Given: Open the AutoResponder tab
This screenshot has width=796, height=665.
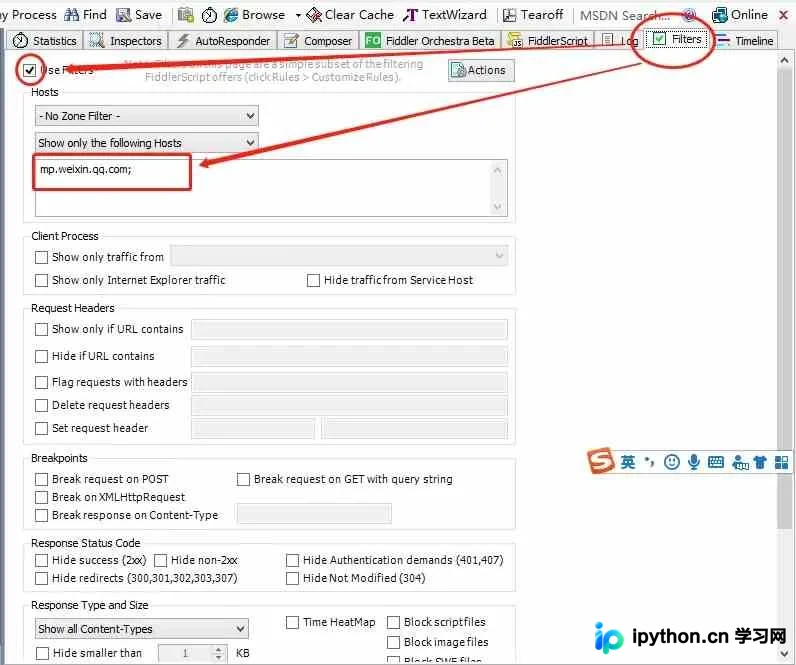Looking at the screenshot, I should [x=223, y=40].
